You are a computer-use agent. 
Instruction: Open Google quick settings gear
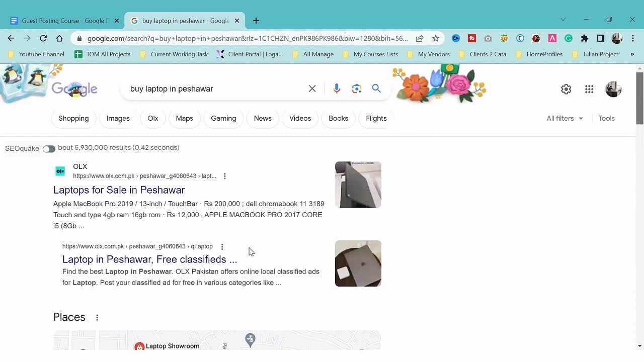coord(566,89)
